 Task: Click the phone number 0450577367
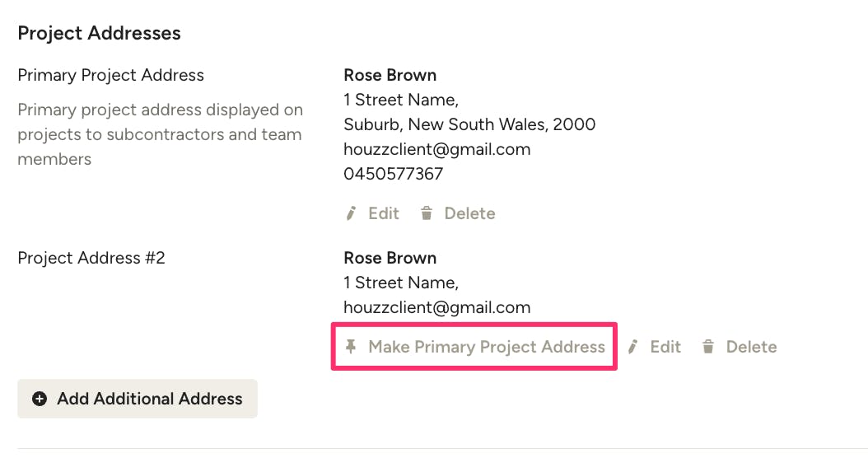[394, 174]
